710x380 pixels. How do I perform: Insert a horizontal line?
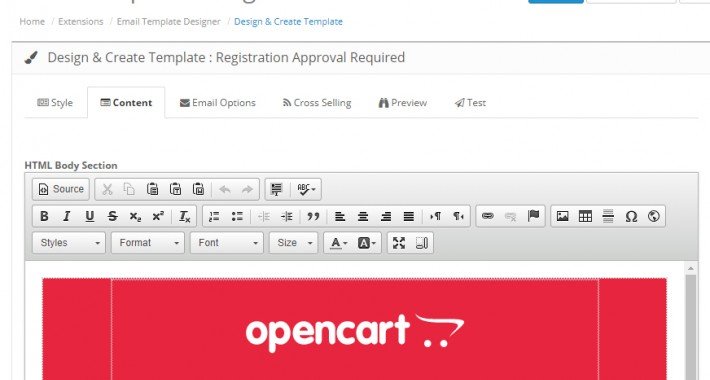pos(608,216)
